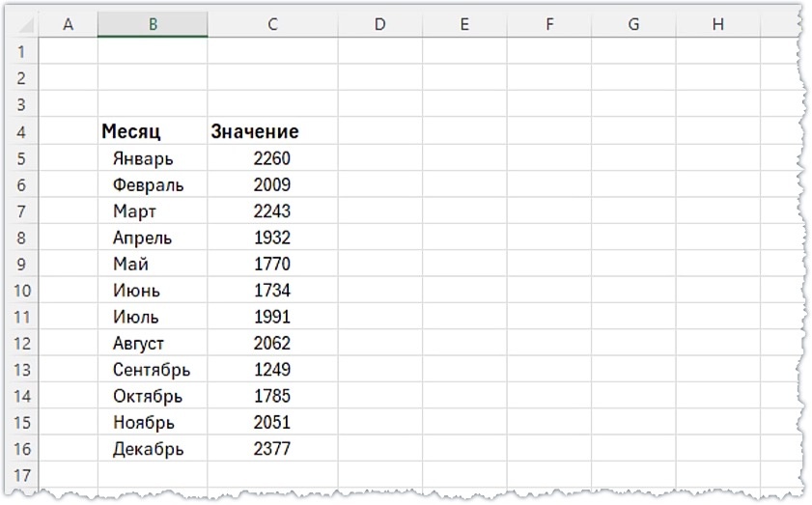Select column G header

point(633,24)
